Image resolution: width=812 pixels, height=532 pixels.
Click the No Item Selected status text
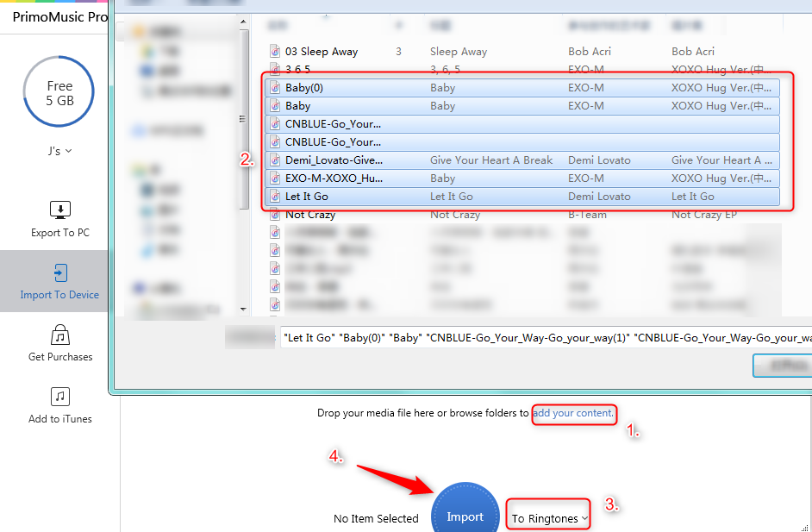[x=376, y=518]
